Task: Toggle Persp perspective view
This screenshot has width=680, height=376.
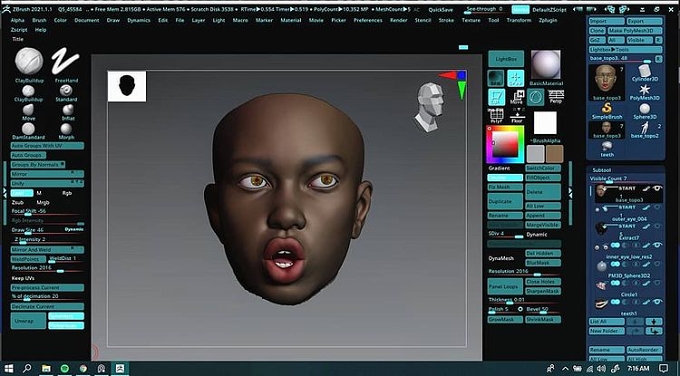Action: [556, 97]
